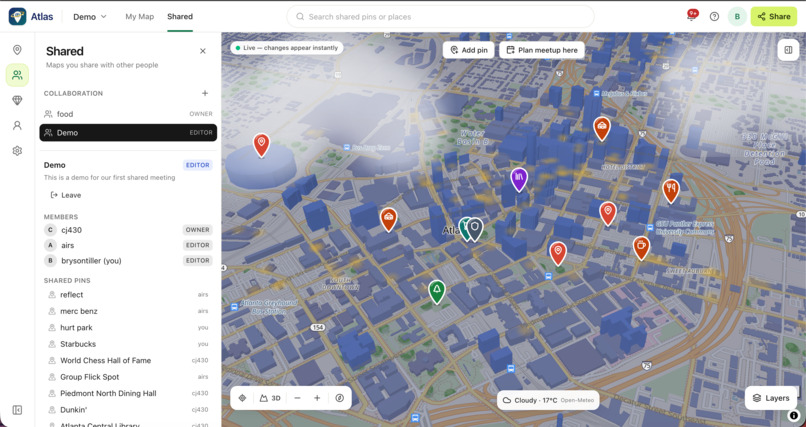This screenshot has width=806, height=427.
Task: Open the profile person sidebar icon
Action: (x=17, y=125)
